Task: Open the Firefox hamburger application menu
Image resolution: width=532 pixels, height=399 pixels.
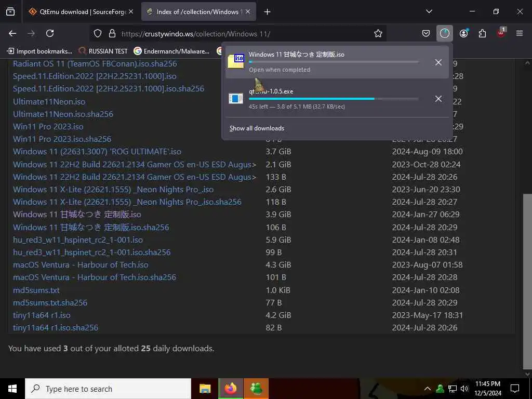Action: (520, 33)
